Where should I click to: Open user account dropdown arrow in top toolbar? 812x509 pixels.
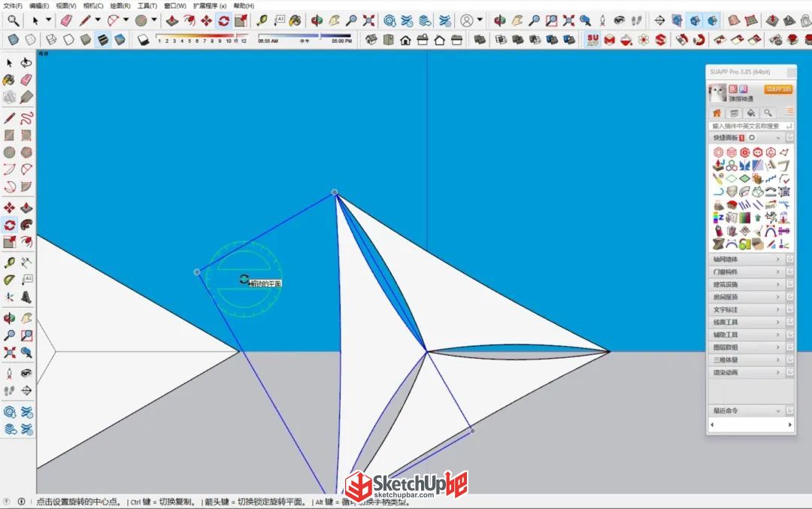click(x=480, y=20)
